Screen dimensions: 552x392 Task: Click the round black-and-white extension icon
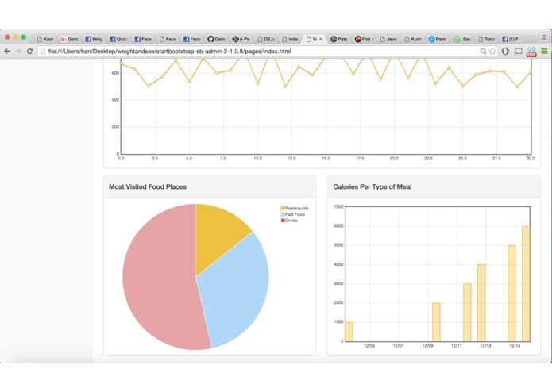[x=505, y=52]
